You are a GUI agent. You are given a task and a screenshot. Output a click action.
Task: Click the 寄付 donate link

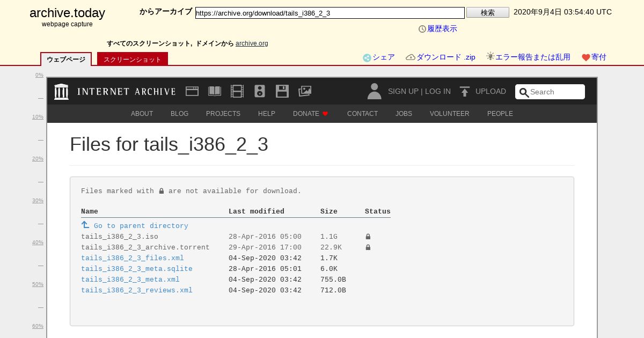(x=599, y=57)
